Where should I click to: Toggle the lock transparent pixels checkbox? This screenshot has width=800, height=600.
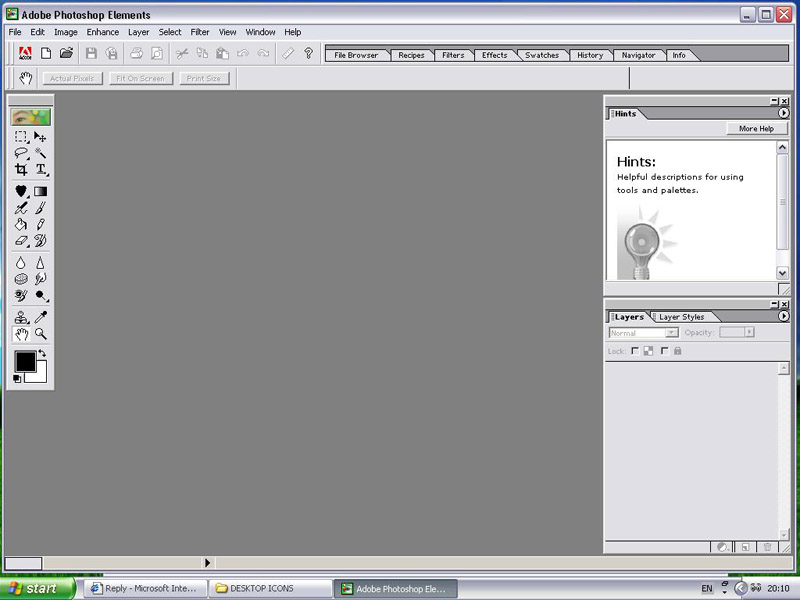tap(635, 351)
